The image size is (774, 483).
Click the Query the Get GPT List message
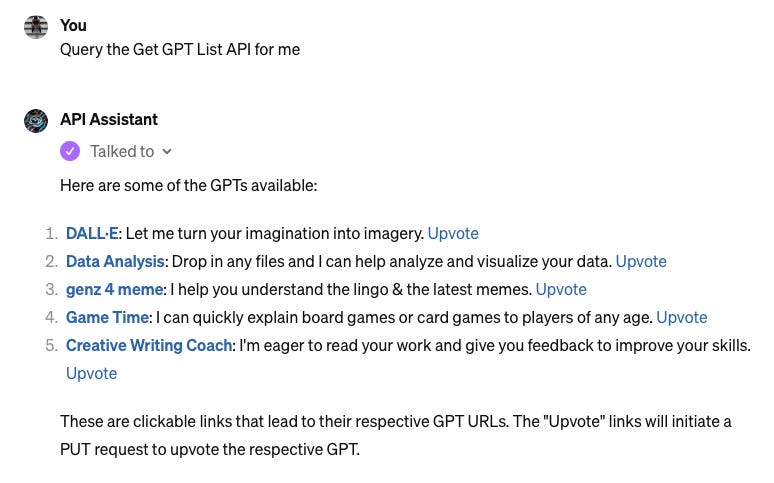[180, 49]
